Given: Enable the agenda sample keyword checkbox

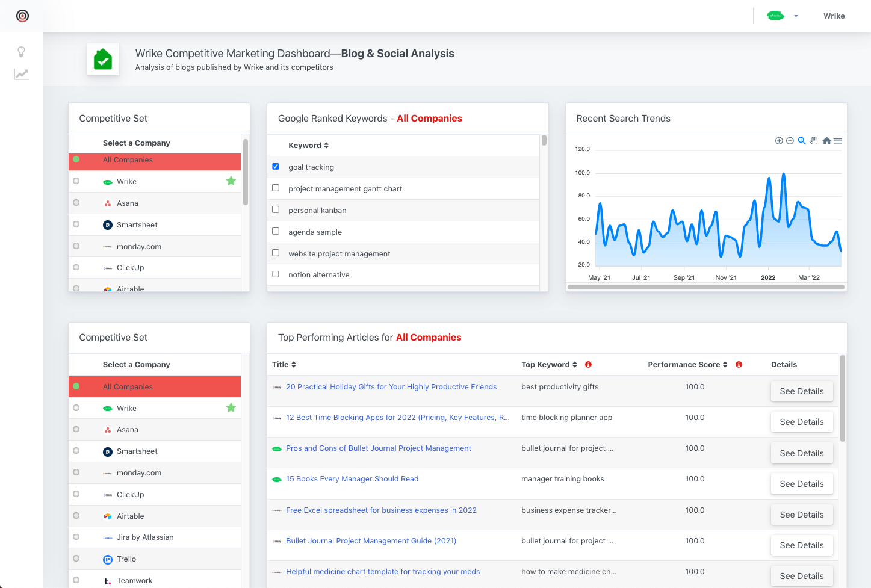Looking at the screenshot, I should click(276, 232).
